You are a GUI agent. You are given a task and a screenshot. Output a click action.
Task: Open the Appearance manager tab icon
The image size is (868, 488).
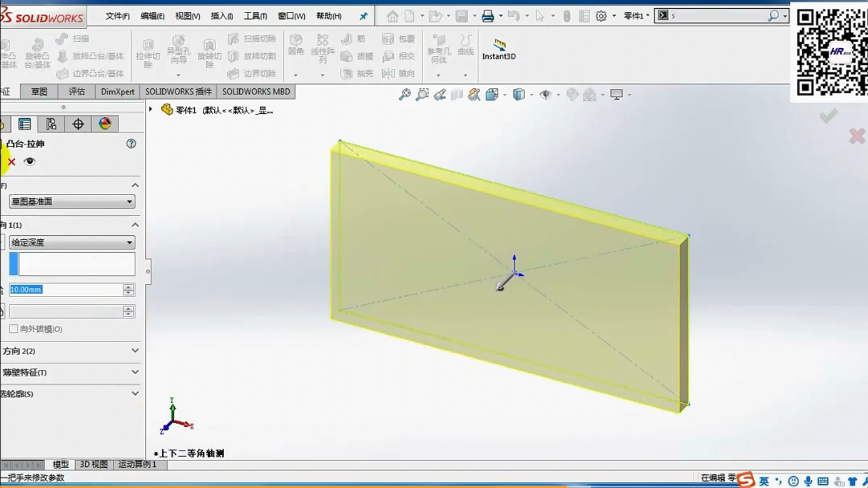coord(105,124)
